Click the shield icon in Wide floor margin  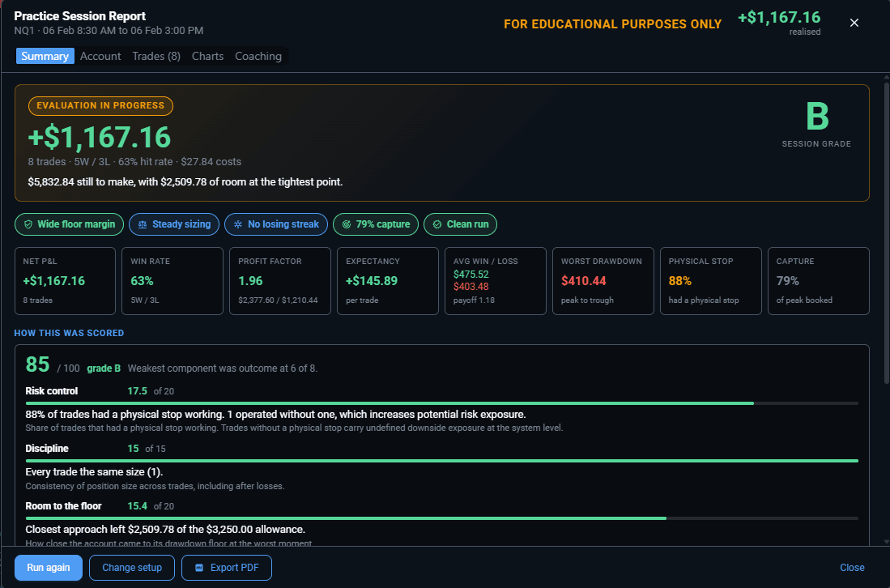(28, 224)
